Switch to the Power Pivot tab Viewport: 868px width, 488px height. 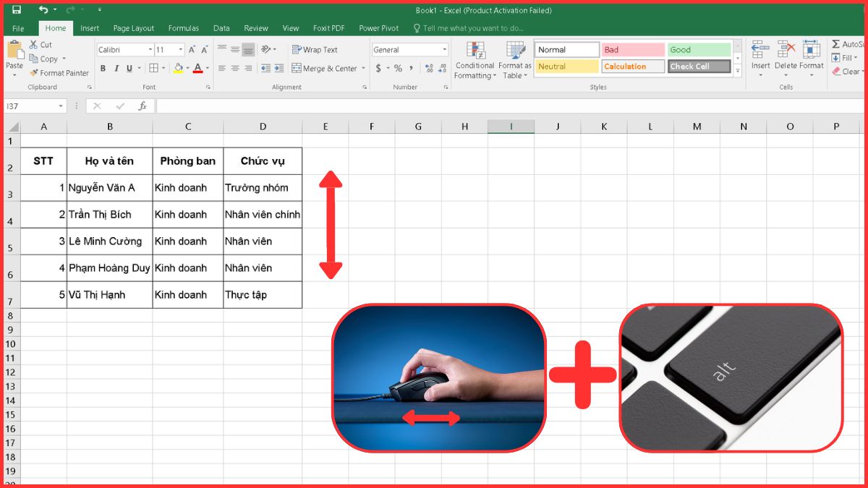[x=379, y=28]
